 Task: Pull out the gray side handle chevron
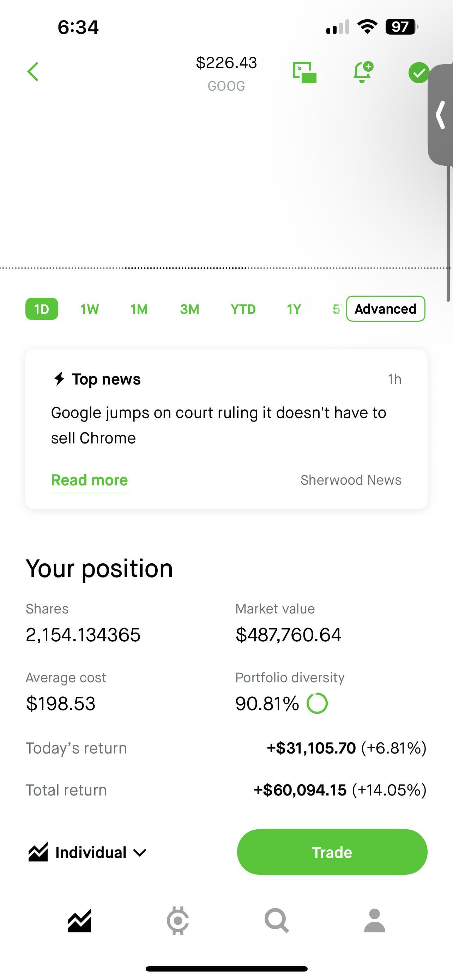click(x=440, y=115)
